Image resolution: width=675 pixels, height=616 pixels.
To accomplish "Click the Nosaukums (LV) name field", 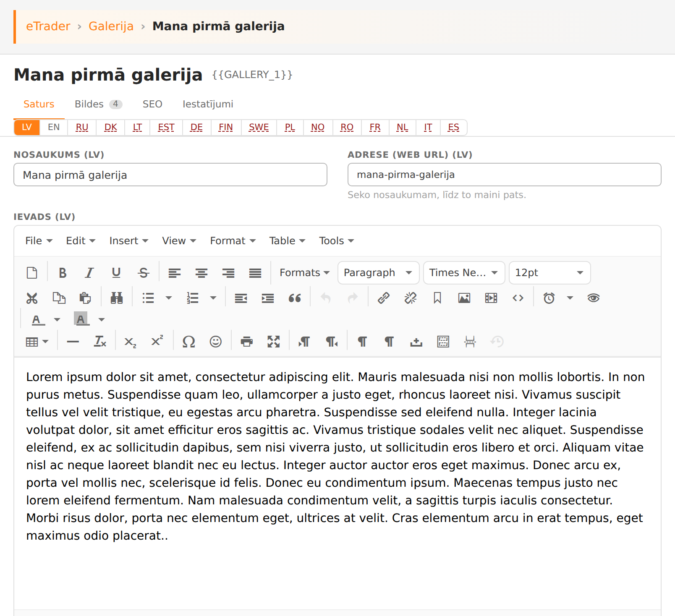I will click(x=170, y=175).
